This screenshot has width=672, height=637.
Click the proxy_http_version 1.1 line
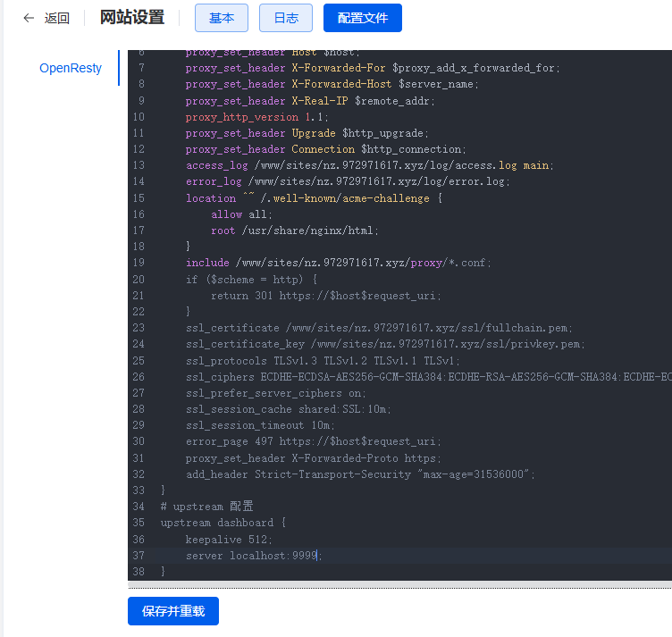coord(256,117)
